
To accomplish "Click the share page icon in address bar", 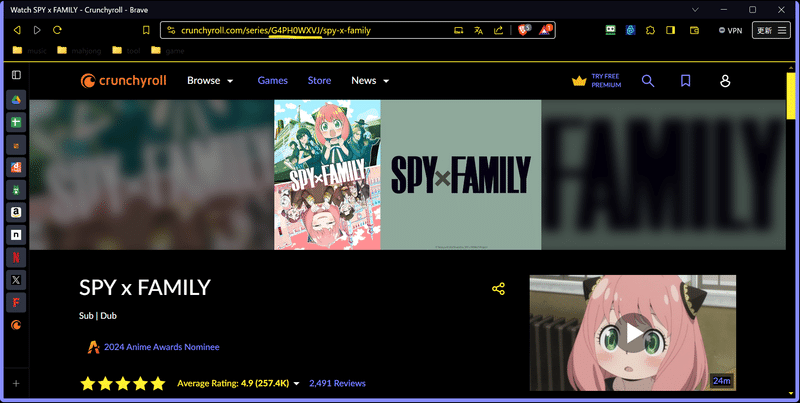I will coord(498,31).
